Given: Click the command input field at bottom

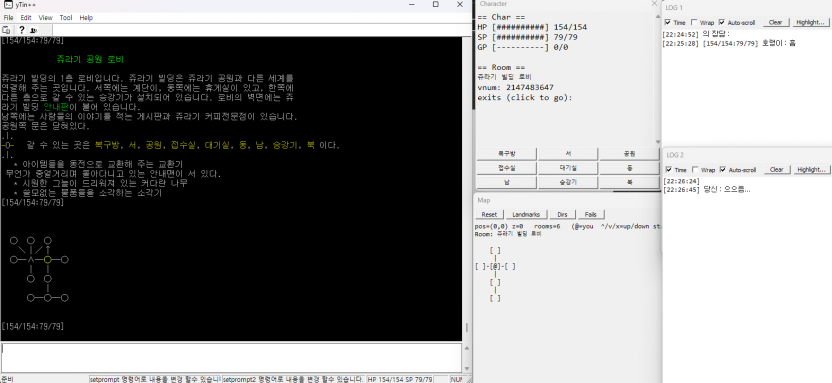Looking at the screenshot, I should point(231,358).
